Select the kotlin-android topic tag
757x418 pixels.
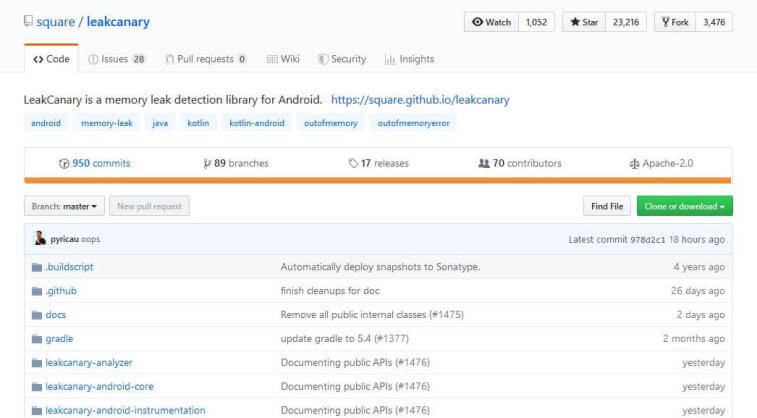point(257,123)
